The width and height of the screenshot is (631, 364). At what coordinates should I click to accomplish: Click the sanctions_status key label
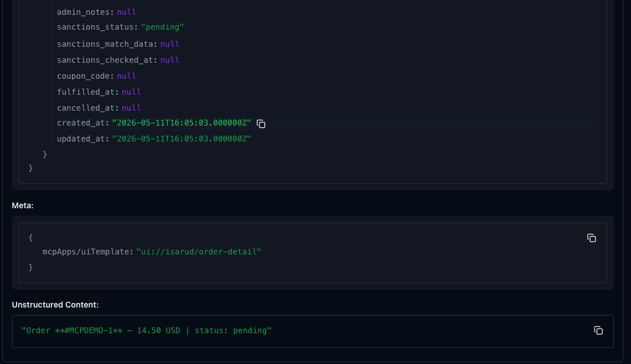[x=96, y=27]
